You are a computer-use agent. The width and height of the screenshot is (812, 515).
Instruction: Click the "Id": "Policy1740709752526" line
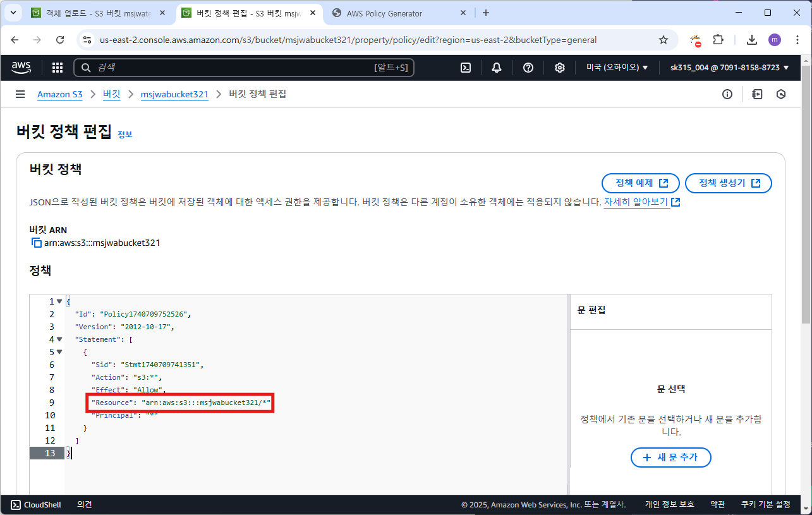click(133, 314)
